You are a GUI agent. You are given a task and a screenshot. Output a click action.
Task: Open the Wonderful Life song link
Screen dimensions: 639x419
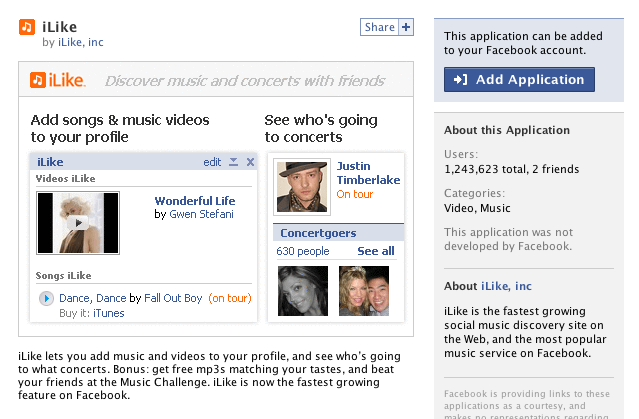pyautogui.click(x=194, y=200)
